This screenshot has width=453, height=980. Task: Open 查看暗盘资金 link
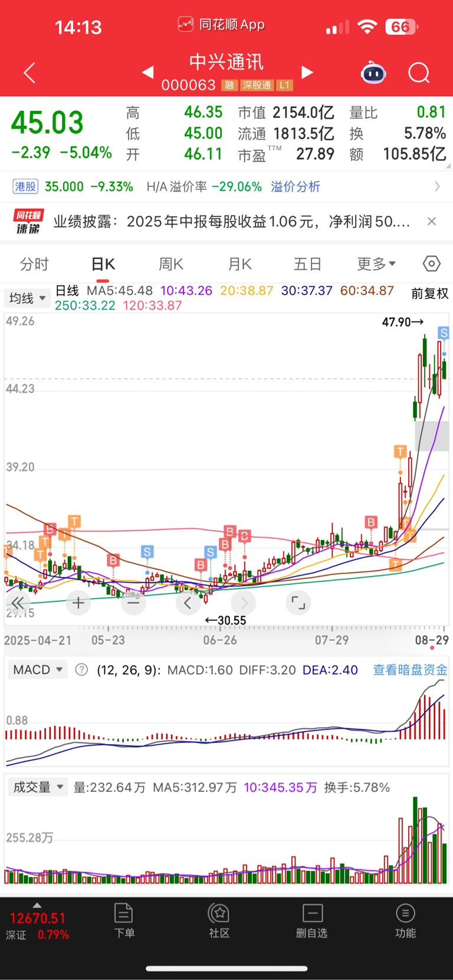(x=410, y=670)
